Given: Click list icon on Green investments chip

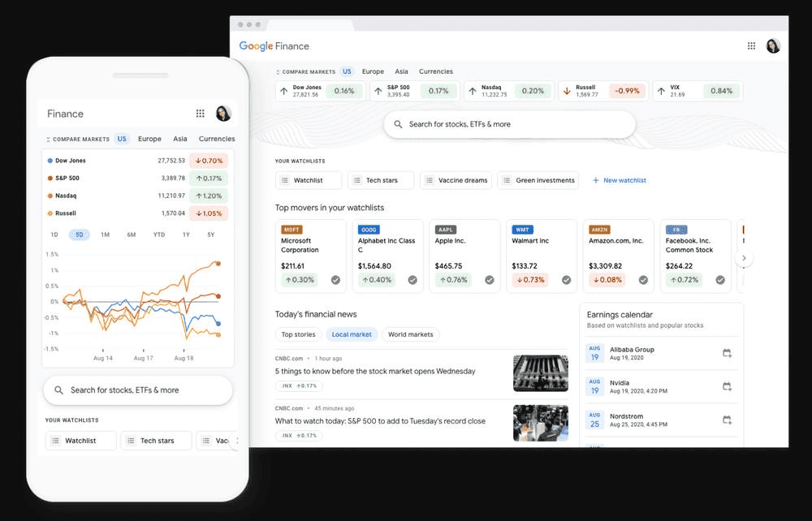Looking at the screenshot, I should pyautogui.click(x=507, y=181).
